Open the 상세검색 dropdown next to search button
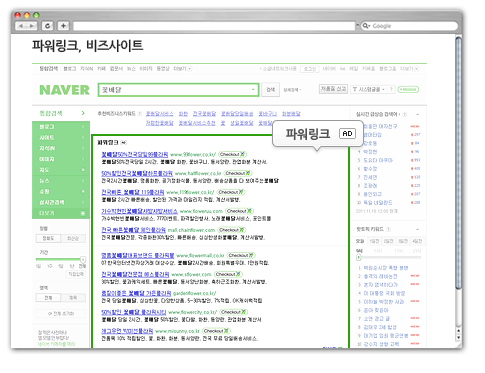 point(292,90)
